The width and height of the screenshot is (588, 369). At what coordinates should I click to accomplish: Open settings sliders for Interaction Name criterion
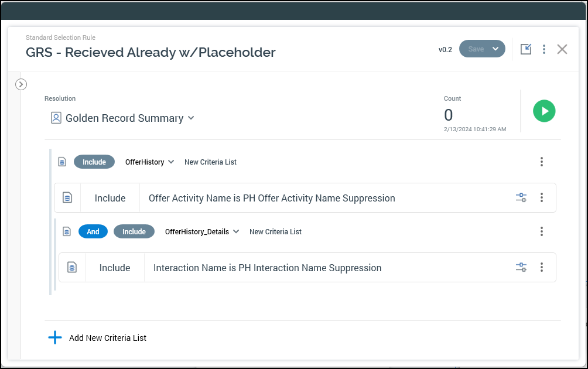coord(521,268)
